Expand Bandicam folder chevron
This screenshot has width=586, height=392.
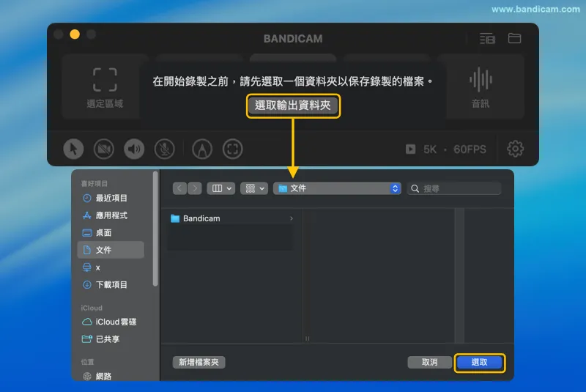tap(291, 218)
